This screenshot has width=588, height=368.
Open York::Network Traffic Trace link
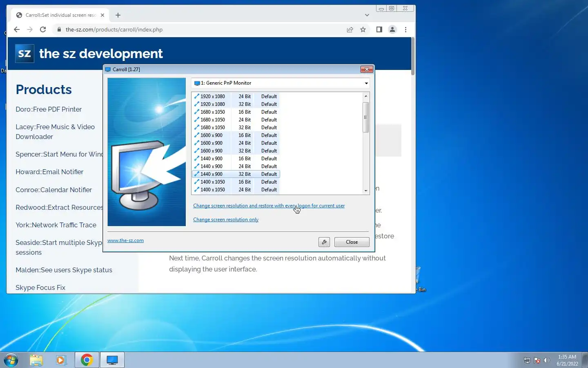pos(56,225)
